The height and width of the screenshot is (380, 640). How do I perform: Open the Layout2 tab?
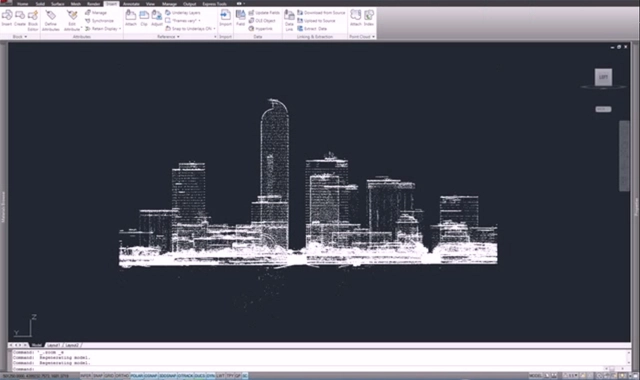(x=72, y=345)
